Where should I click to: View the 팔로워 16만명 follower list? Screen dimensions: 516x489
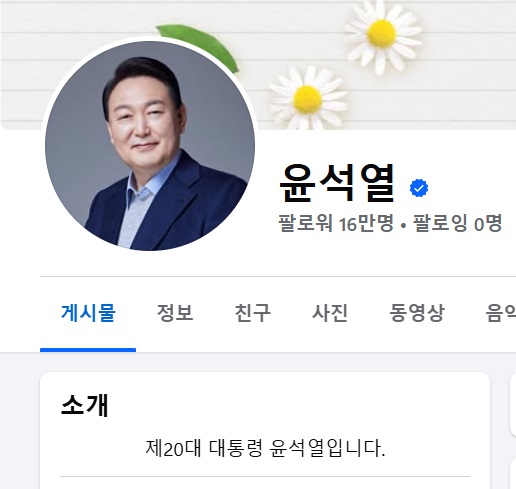pyautogui.click(x=336, y=223)
